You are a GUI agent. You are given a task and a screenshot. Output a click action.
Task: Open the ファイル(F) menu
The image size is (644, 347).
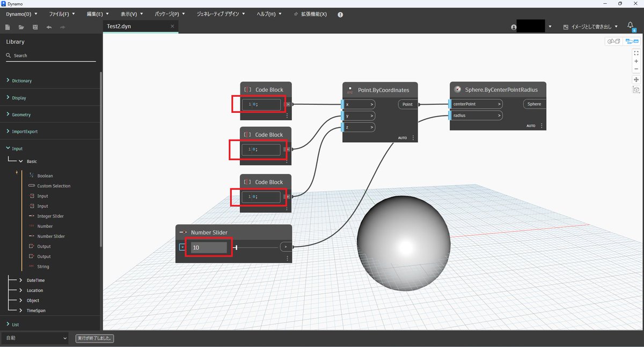(61, 14)
